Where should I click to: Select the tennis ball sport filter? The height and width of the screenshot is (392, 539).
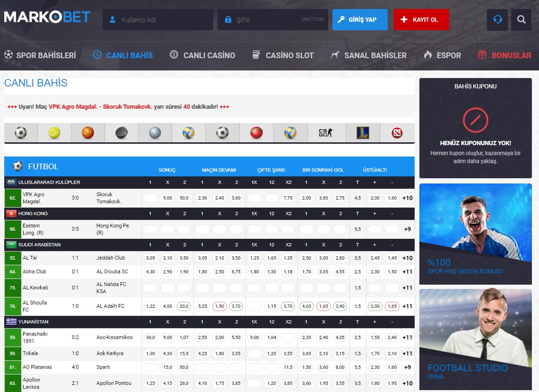[54, 133]
